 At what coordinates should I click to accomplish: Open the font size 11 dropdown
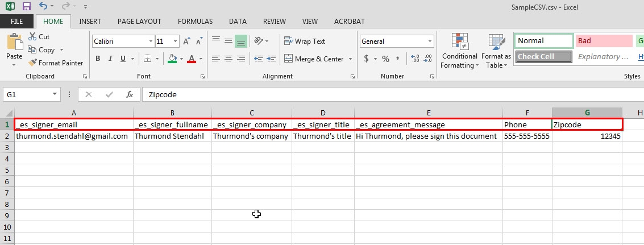point(176,41)
